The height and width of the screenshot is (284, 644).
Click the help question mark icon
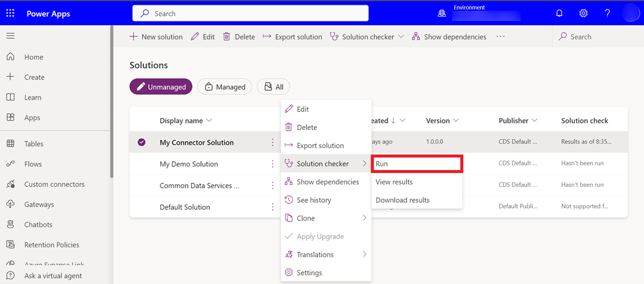(607, 13)
